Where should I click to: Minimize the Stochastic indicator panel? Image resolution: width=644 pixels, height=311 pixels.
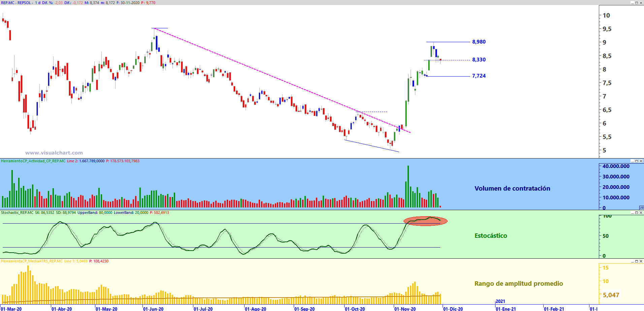click(633, 213)
